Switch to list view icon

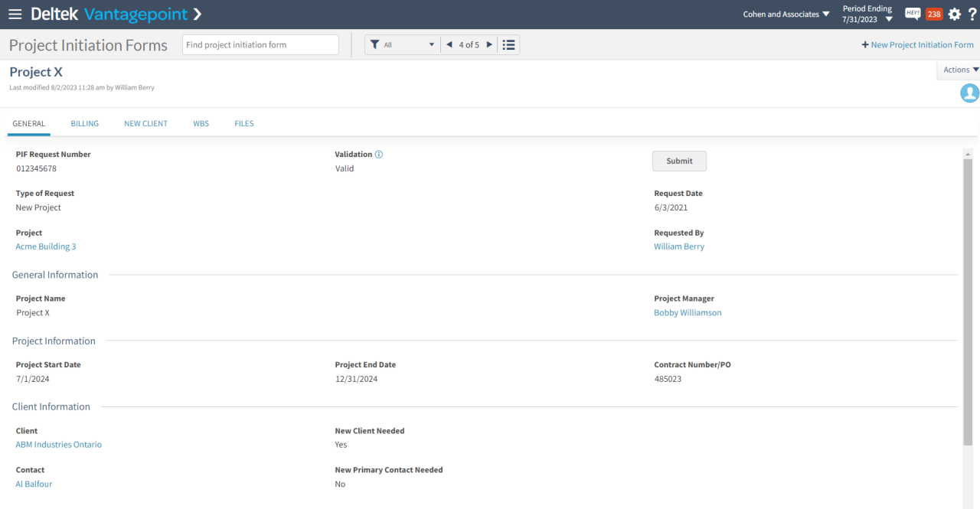coord(508,45)
